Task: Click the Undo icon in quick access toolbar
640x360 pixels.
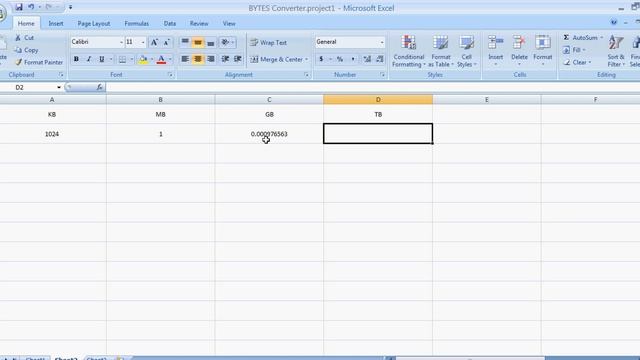Action: pyautogui.click(x=31, y=7)
